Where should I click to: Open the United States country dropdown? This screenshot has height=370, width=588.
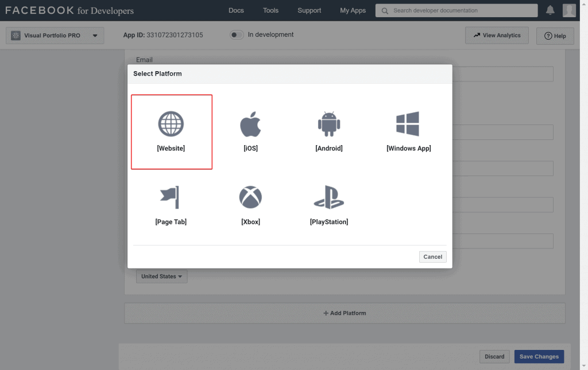point(161,276)
